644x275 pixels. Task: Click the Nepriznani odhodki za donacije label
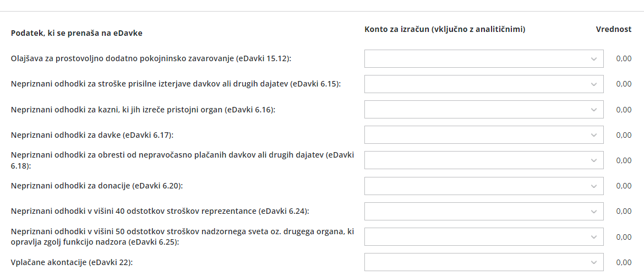click(97, 186)
